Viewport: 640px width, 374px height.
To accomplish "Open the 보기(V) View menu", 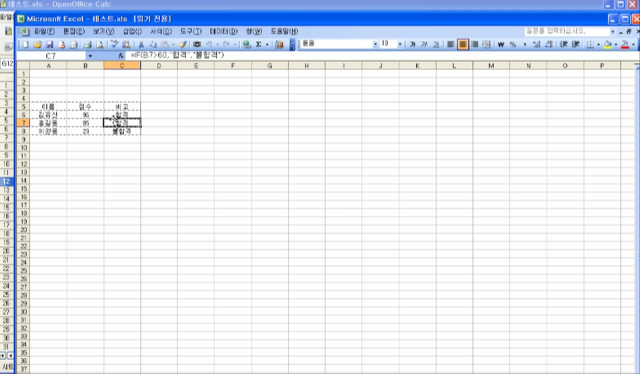I will coord(103,31).
